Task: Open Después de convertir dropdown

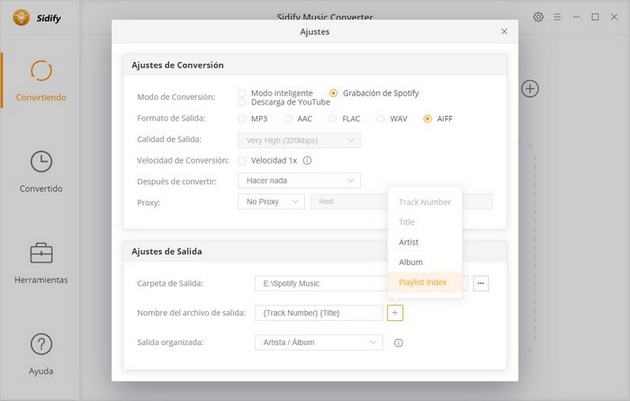Action: tap(299, 181)
